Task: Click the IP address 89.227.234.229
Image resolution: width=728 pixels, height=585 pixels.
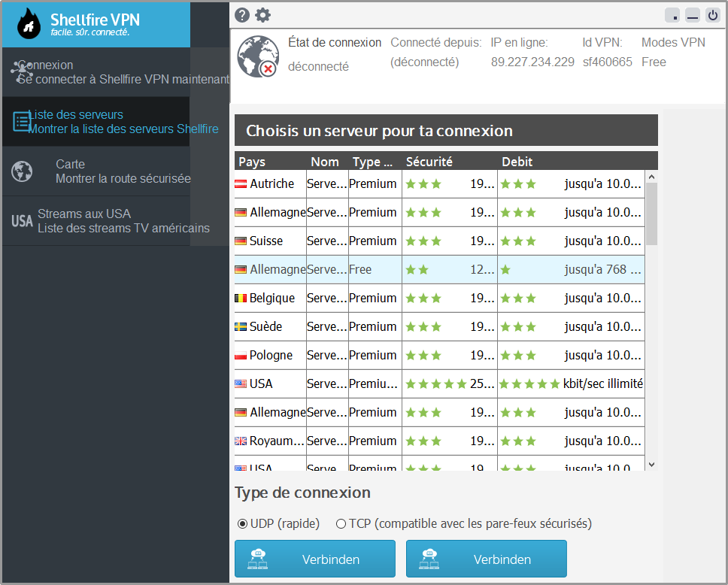Action: 532,62
